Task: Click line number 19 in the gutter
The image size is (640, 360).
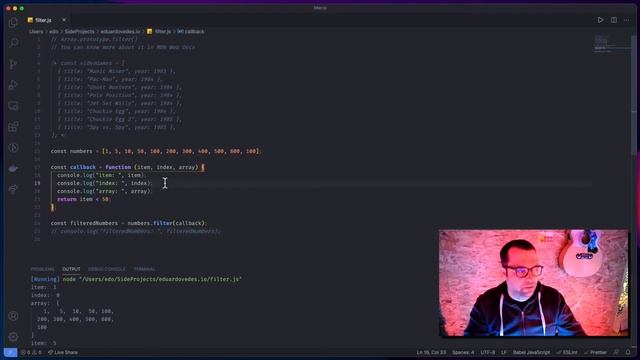Action: point(37,183)
